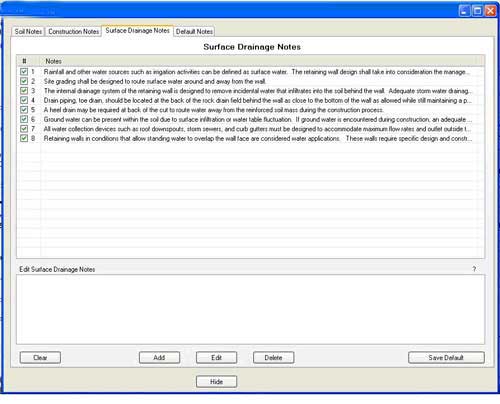The image size is (500, 404).
Task: Click the Add button
Action: click(x=159, y=358)
